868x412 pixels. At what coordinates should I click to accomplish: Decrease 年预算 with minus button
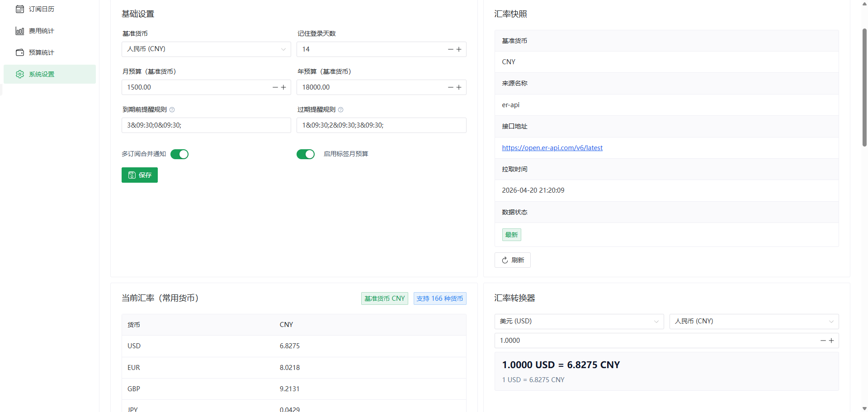click(450, 87)
